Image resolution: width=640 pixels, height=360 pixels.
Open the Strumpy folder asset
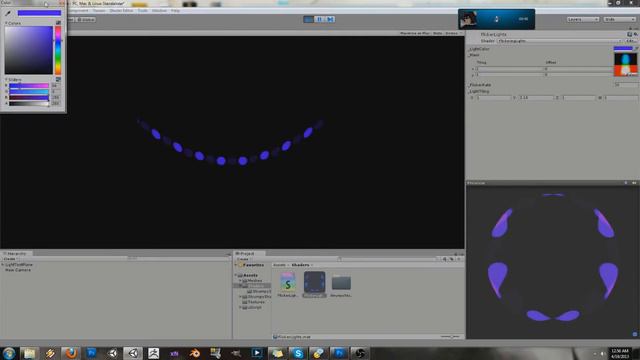(x=341, y=282)
